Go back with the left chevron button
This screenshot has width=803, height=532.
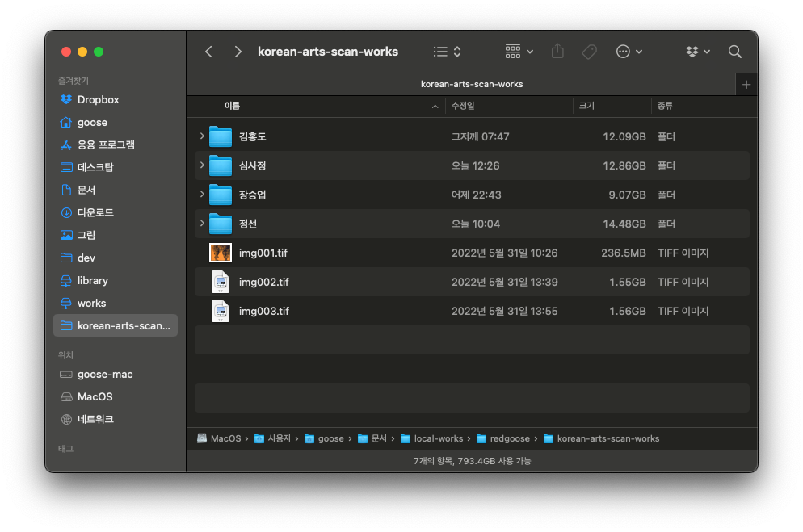click(x=208, y=52)
